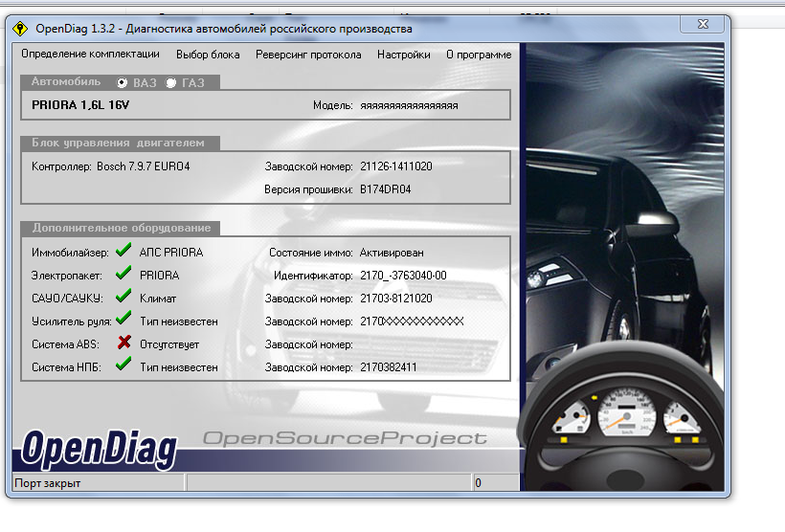Open the Настройки menu
This screenshot has height=532, width=785.
(x=404, y=55)
